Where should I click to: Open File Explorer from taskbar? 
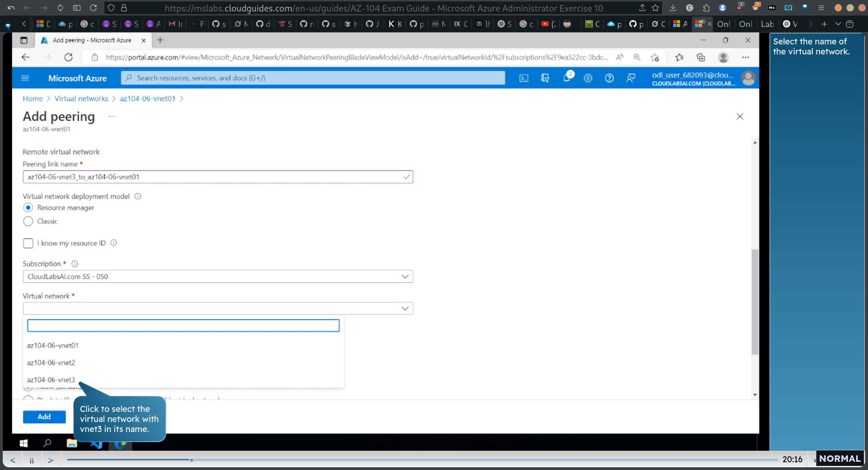[72, 443]
